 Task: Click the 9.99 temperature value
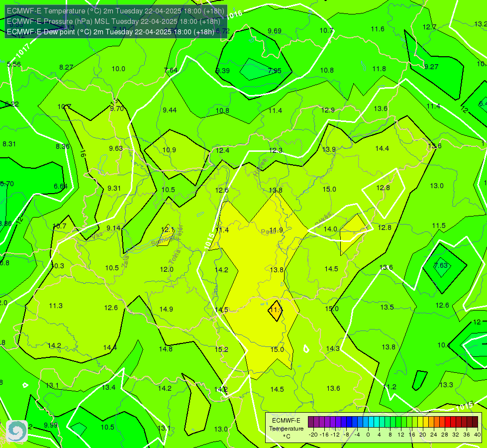point(51,425)
